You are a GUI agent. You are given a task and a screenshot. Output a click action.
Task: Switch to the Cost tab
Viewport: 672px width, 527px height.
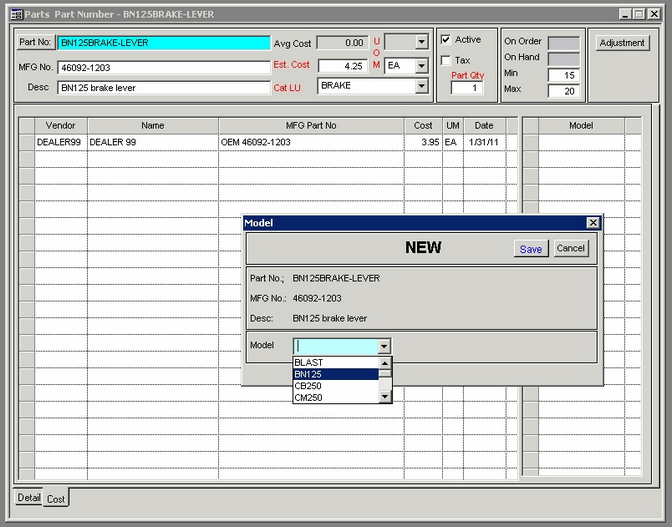[x=56, y=498]
